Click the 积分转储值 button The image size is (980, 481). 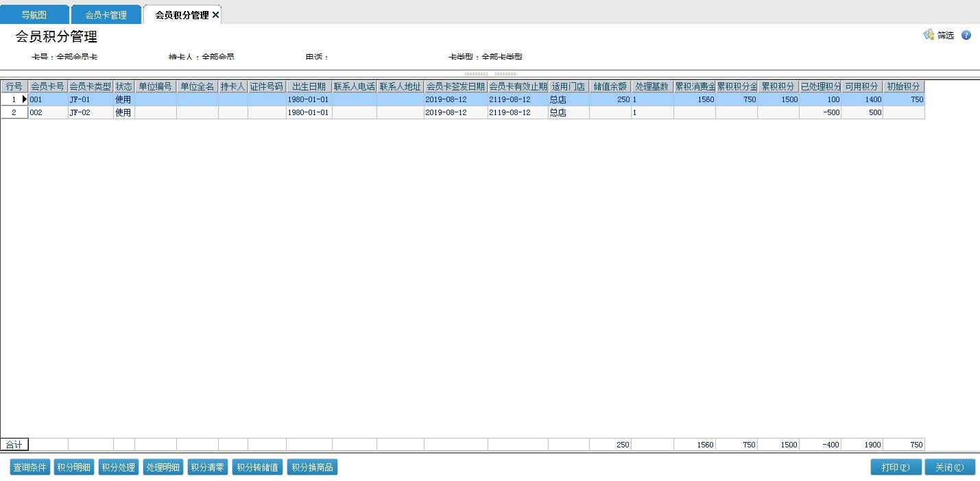pyautogui.click(x=257, y=467)
